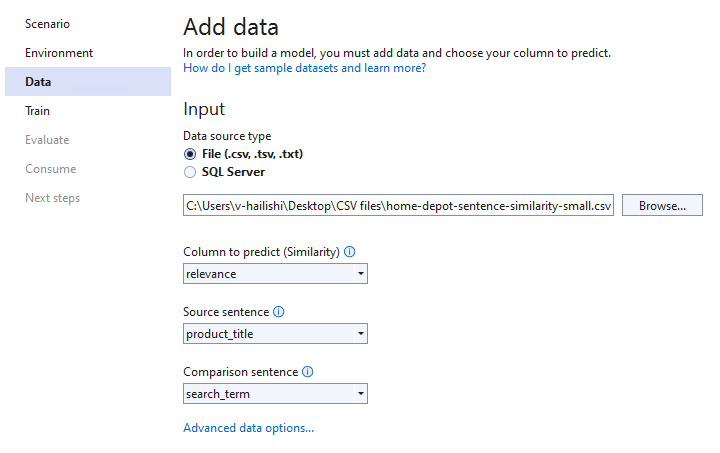
Task: Open the product_title source sentence dropdown
Action: pyautogui.click(x=275, y=334)
